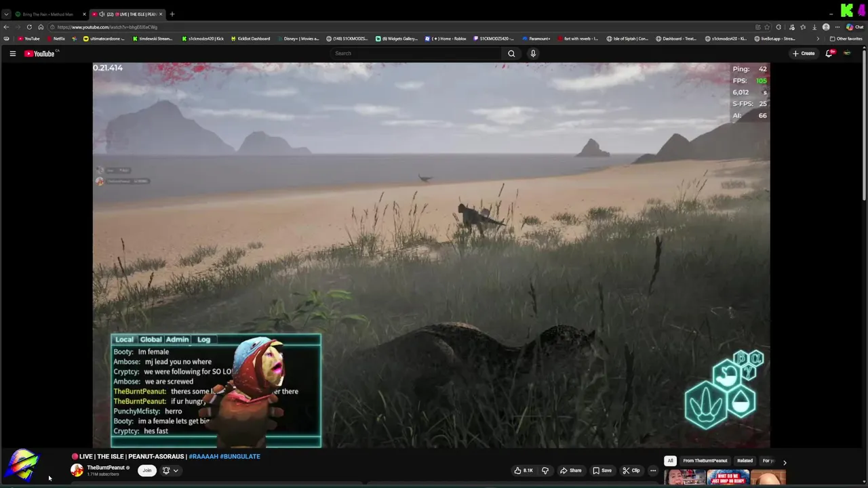Click the #RAAAAH hashtag link
The width and height of the screenshot is (868, 488).
point(203,457)
